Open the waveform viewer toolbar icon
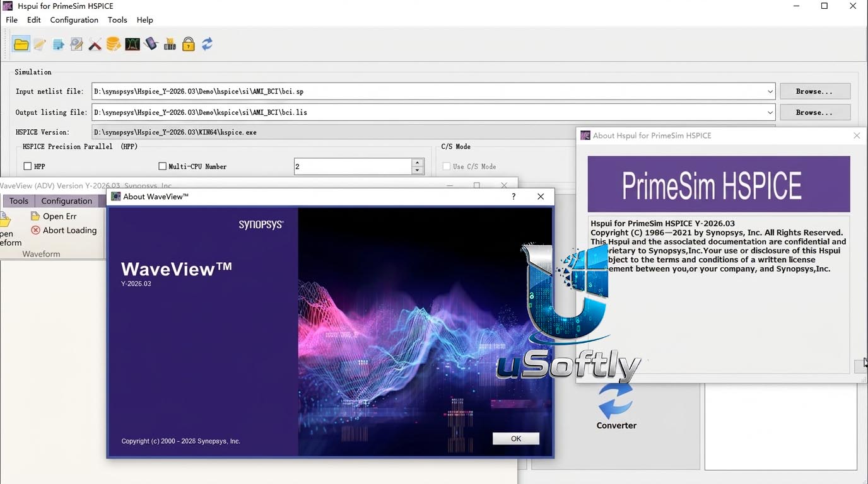This screenshot has width=868, height=484. pos(132,44)
